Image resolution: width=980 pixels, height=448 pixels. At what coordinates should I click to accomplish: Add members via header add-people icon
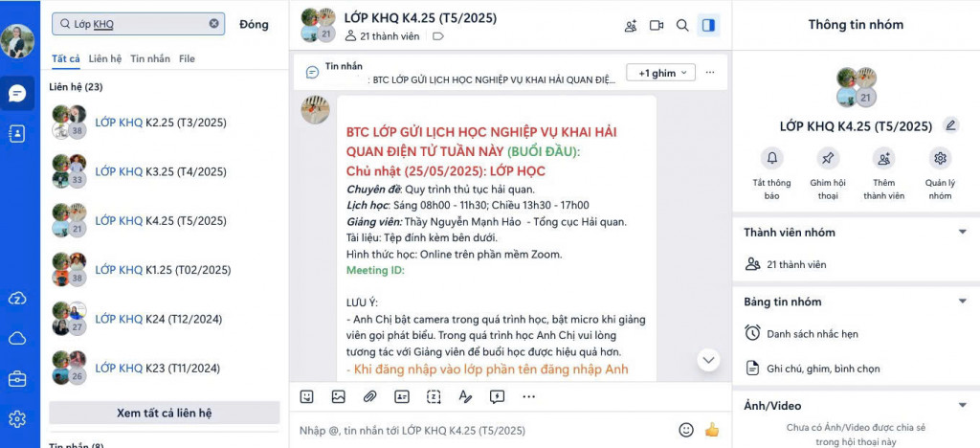point(631,26)
